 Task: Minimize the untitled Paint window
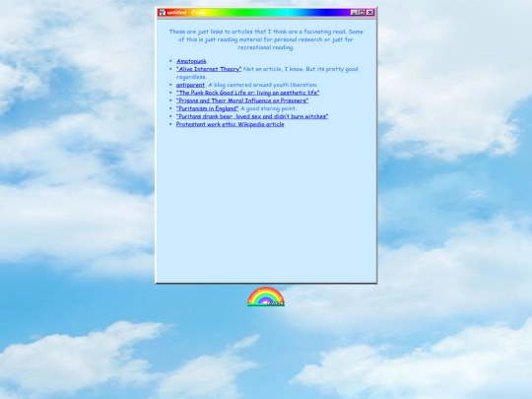coord(354,13)
